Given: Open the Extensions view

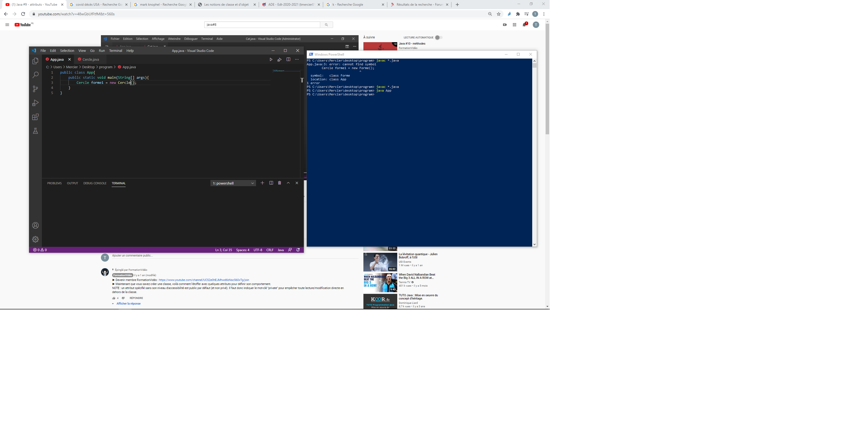Looking at the screenshot, I should 35,117.
